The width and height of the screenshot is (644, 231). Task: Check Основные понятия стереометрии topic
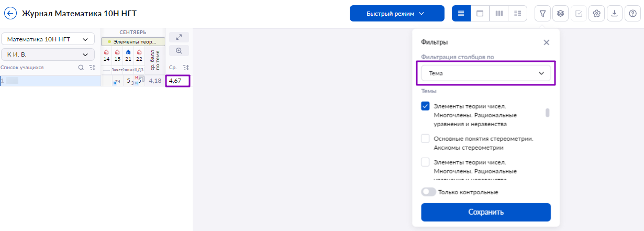426,139
